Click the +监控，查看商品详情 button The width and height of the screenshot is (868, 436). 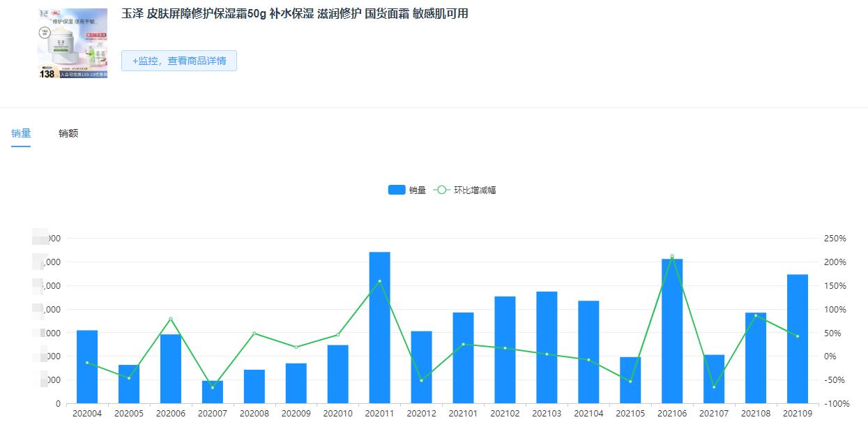click(178, 61)
